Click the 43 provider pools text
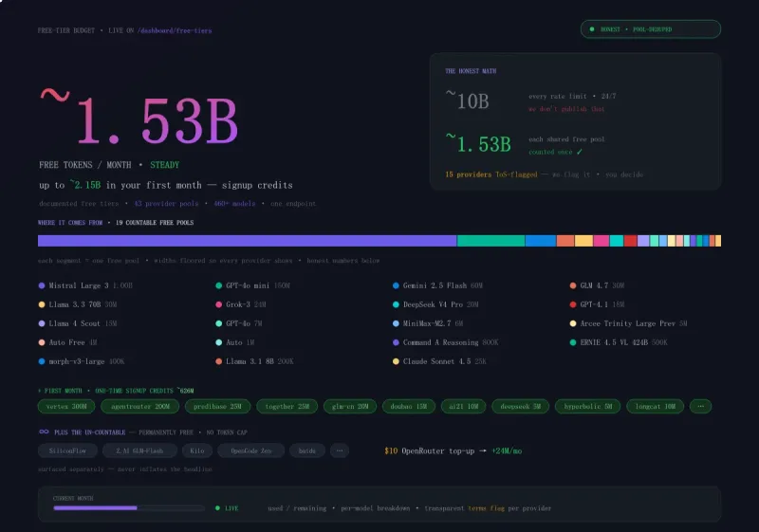Viewport: 759px width, 532px height. tap(166, 204)
